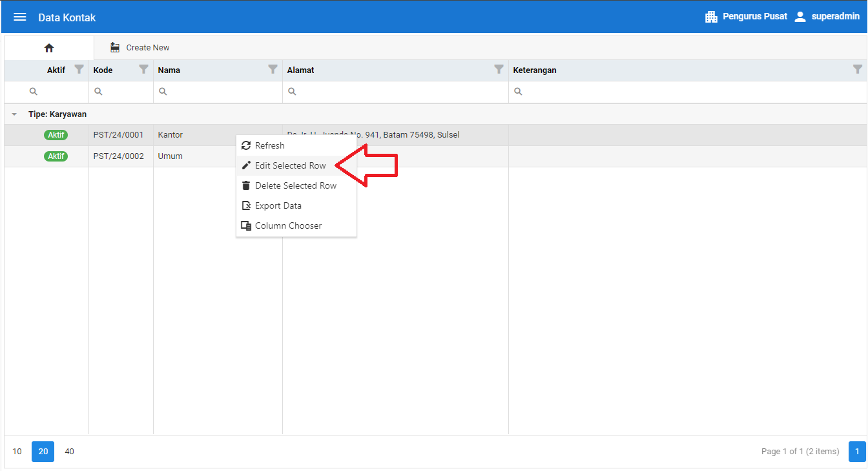Click Refresh in the context menu
Viewport: 868px width, 471px height.
(269, 145)
